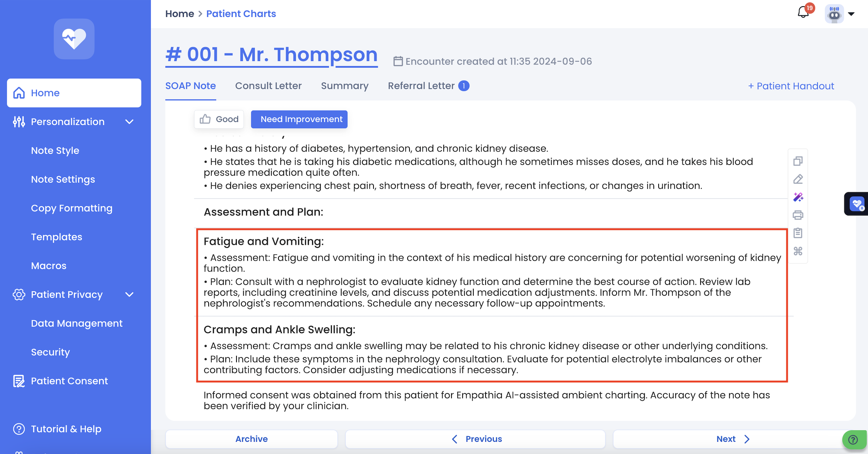Click the + Patient Handout link
Viewport: 868px width, 454px height.
(791, 86)
